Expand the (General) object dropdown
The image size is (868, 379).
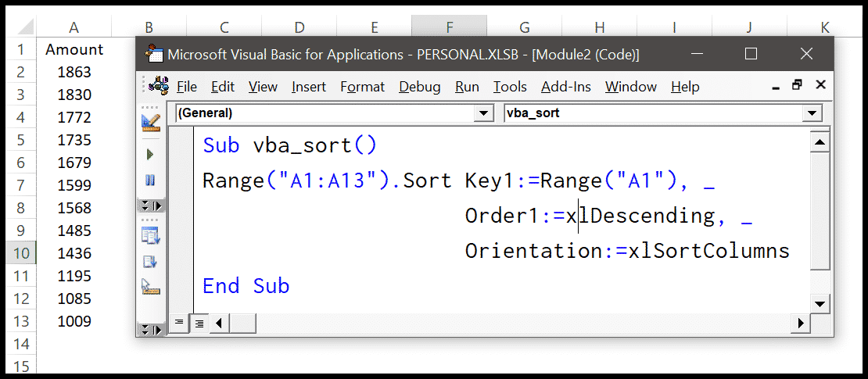coord(484,113)
